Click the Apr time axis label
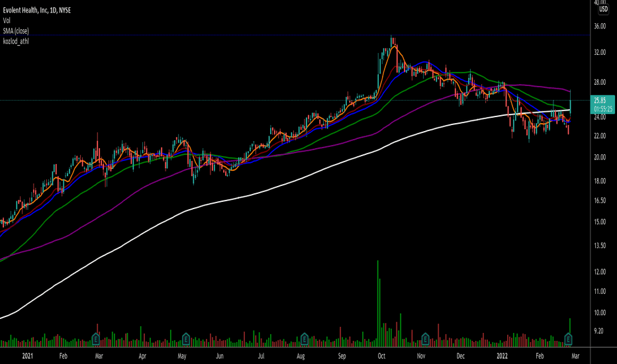617x364 pixels. tap(142, 356)
